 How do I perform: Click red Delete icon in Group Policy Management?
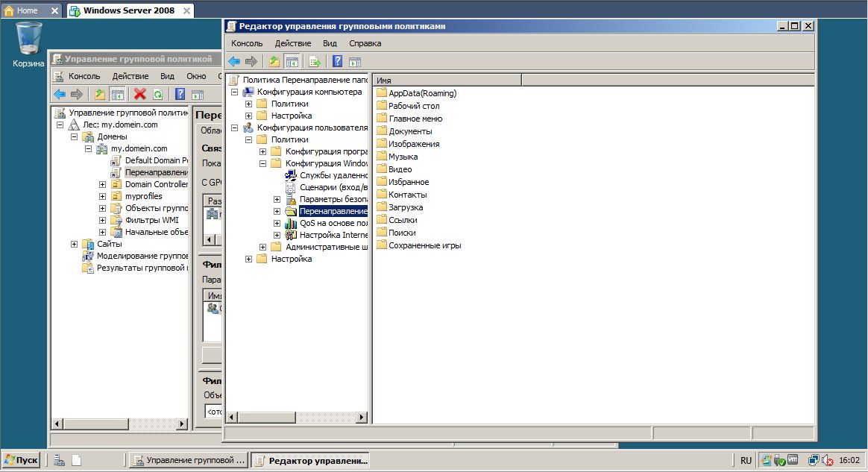(x=140, y=94)
